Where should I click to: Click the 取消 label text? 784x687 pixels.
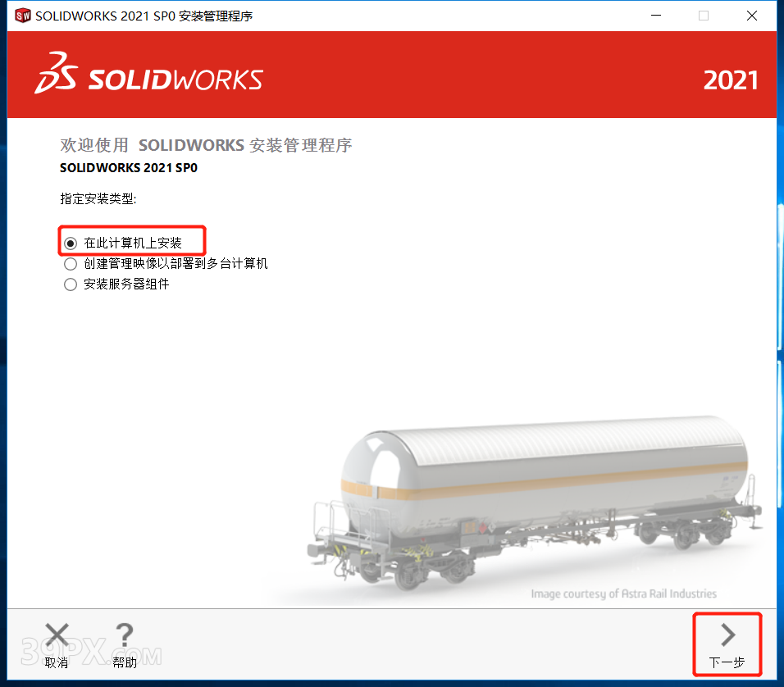point(57,663)
